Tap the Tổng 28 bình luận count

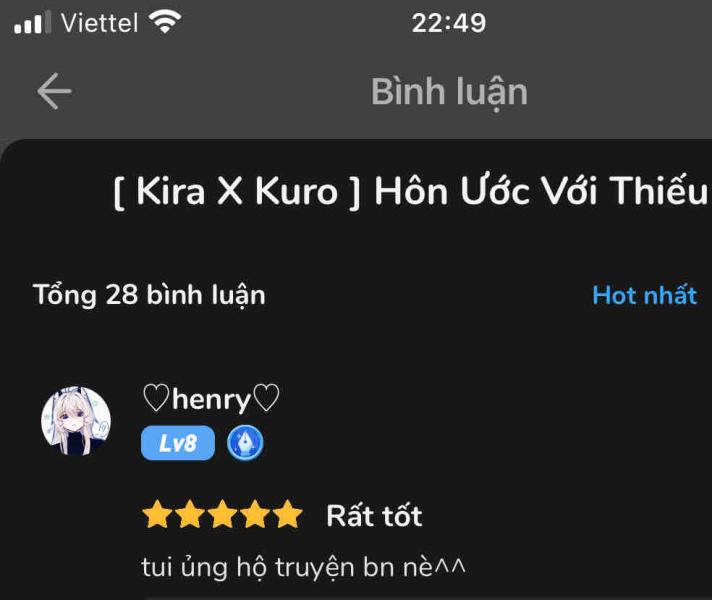click(149, 295)
